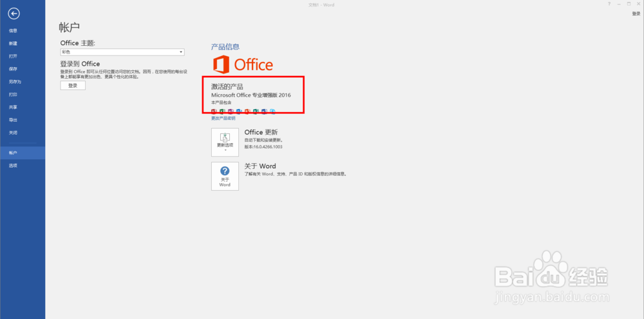Click the 激活的产品 label
Viewport: 644px width, 319px height.
[x=227, y=86]
